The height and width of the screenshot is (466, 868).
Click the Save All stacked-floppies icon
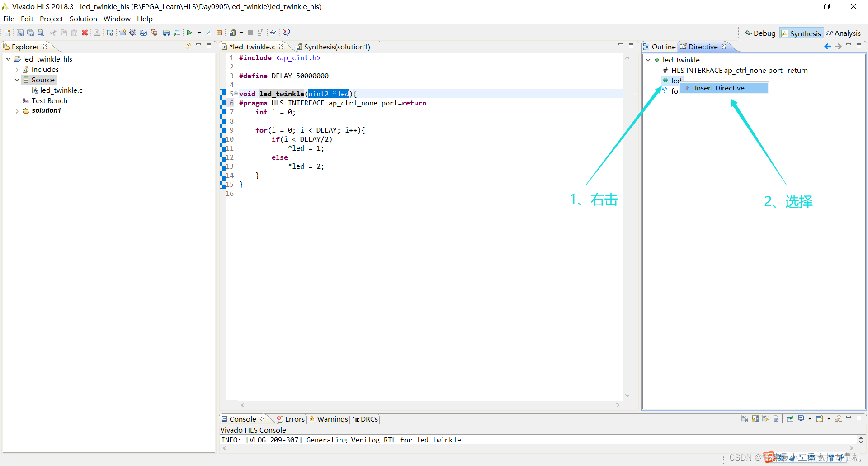coord(30,33)
